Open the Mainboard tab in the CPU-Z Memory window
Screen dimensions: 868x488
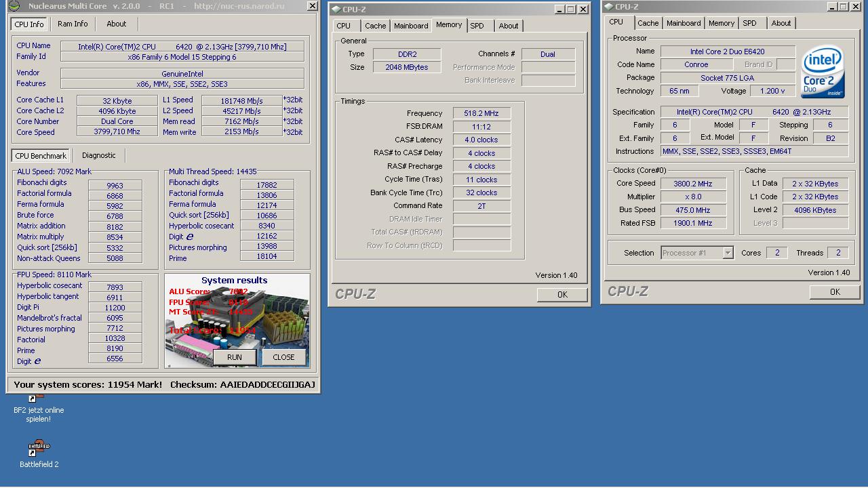tap(411, 26)
